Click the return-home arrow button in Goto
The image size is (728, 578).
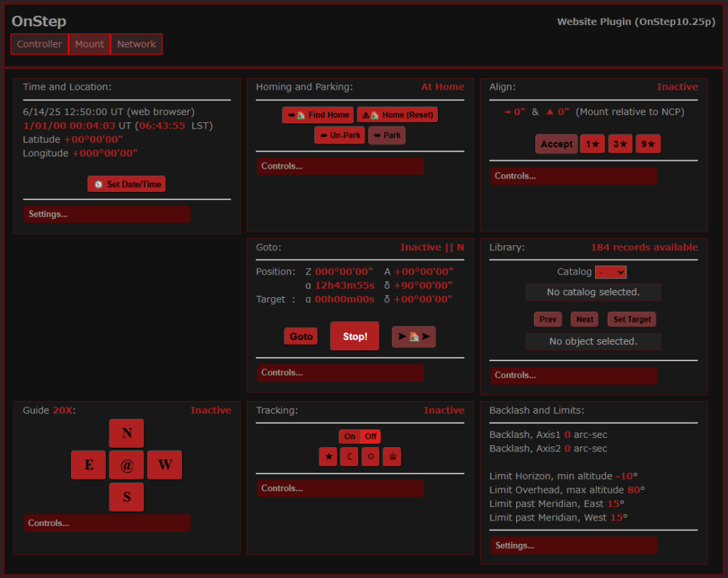413,336
